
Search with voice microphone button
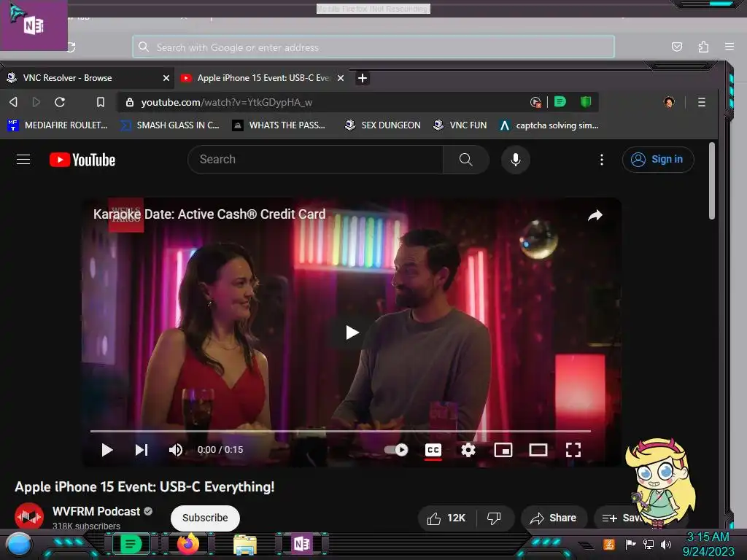tap(515, 160)
